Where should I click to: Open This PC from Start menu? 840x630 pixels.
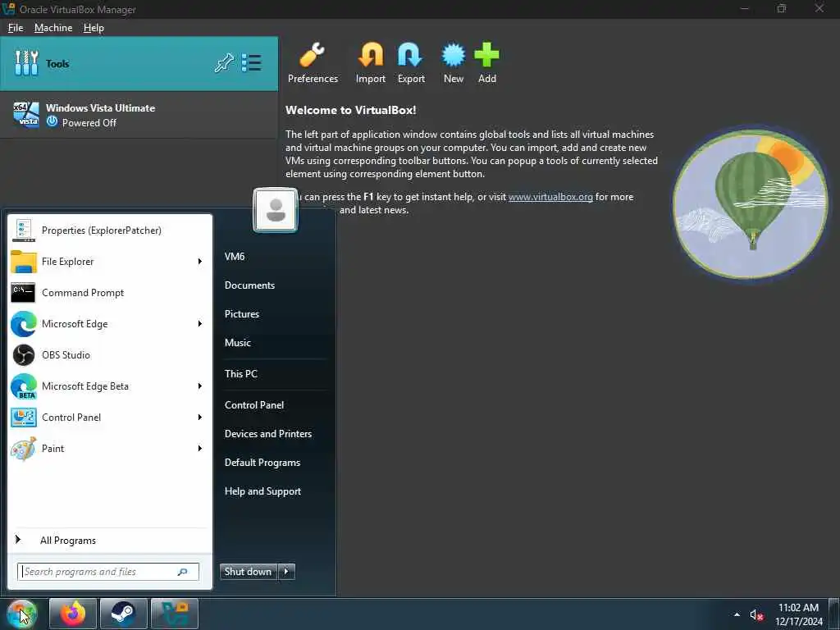click(241, 373)
